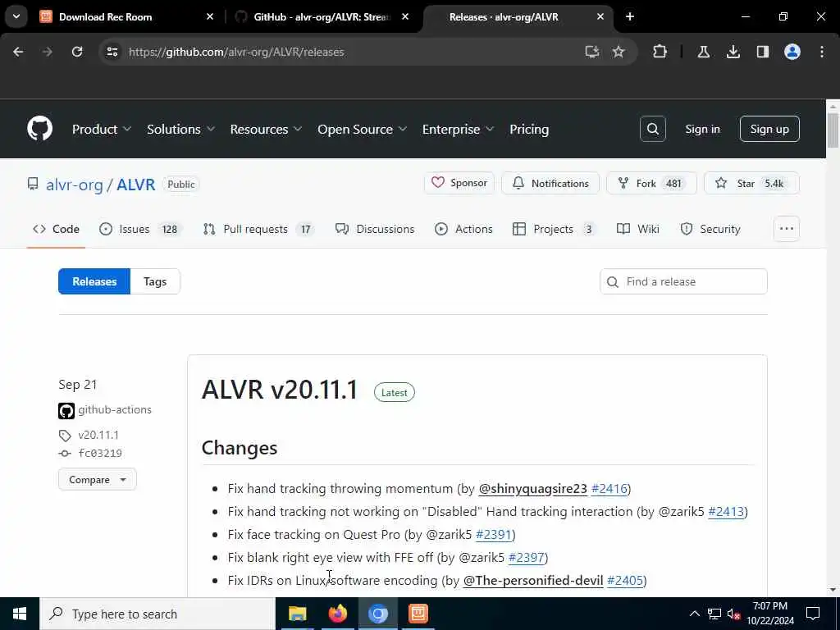Open the Wiki tab

pyautogui.click(x=638, y=230)
